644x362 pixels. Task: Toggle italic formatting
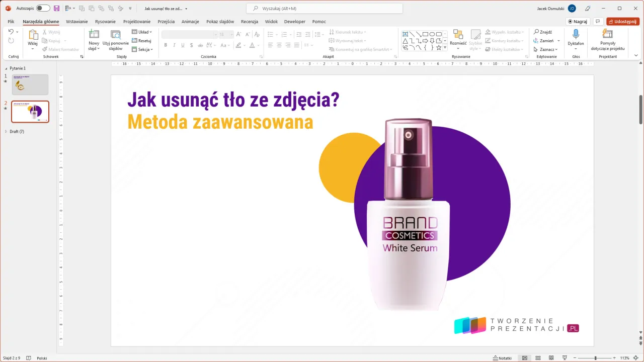point(174,45)
